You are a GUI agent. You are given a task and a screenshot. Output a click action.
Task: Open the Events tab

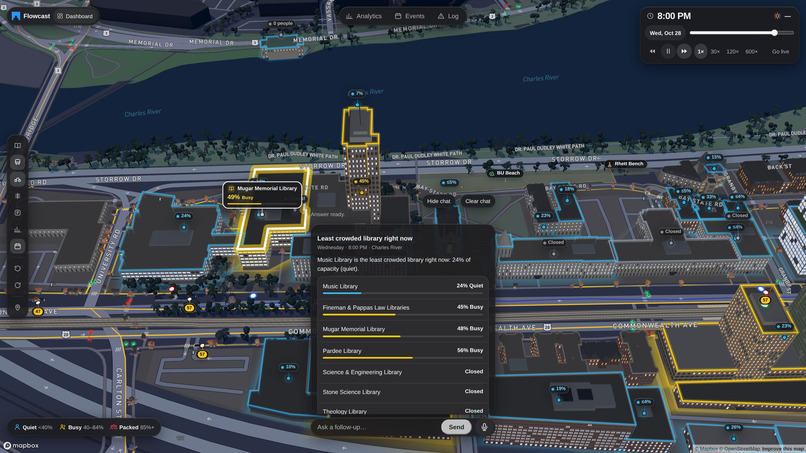pyautogui.click(x=410, y=16)
